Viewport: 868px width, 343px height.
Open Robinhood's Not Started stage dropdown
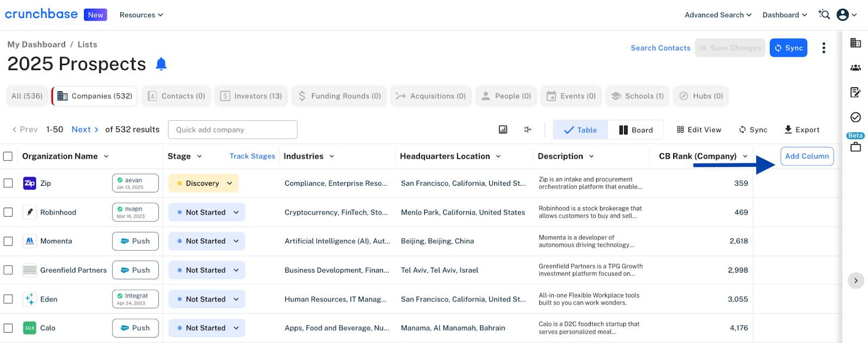pyautogui.click(x=207, y=212)
